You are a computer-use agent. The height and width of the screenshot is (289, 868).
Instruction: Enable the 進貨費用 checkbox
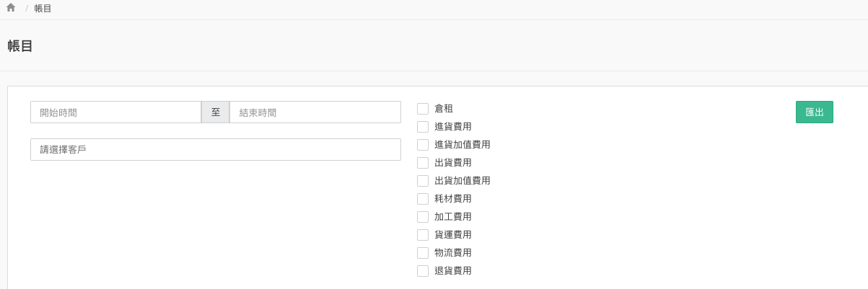[x=423, y=127]
